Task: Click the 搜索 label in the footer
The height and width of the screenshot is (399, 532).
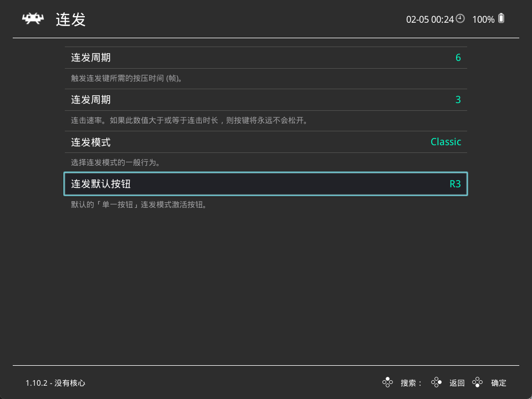Action: (411, 383)
